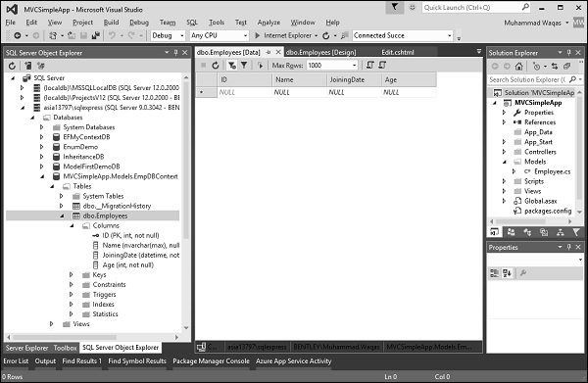Click the Home icon in Solution Explorer
The width and height of the screenshot is (588, 383).
(519, 67)
